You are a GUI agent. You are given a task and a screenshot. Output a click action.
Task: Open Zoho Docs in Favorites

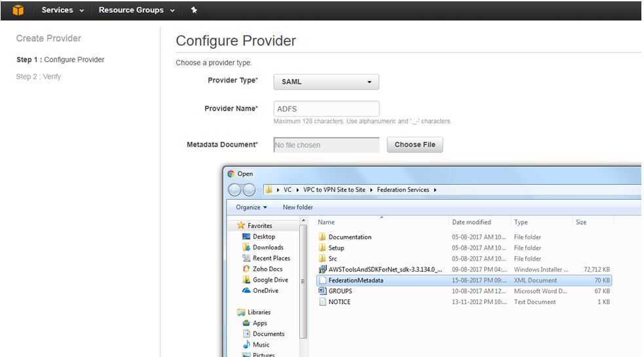coord(267,269)
